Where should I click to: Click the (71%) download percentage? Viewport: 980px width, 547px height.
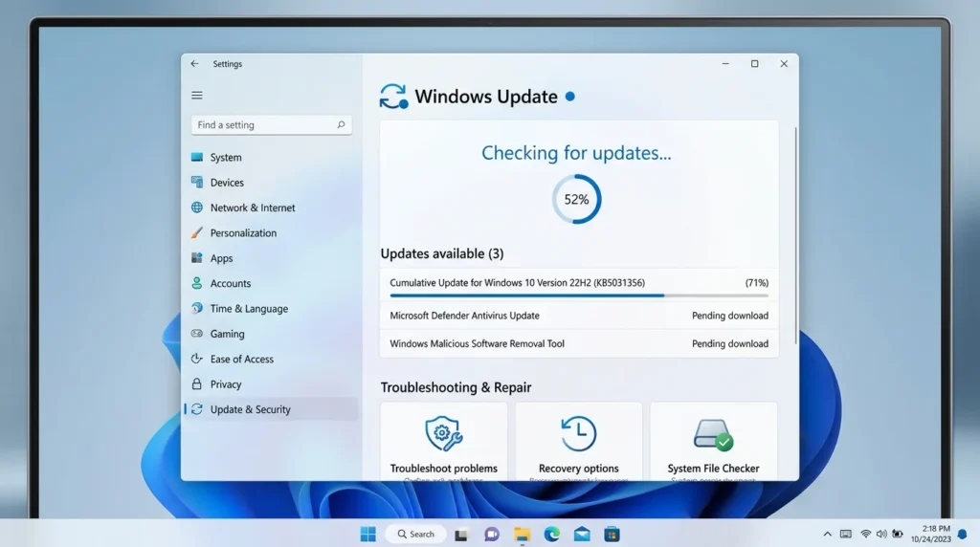(757, 283)
